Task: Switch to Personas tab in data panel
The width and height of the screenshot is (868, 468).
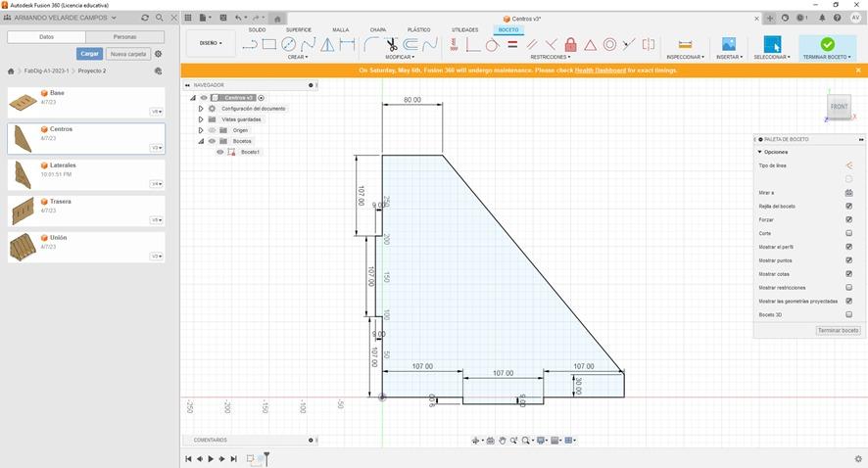Action: pyautogui.click(x=125, y=37)
